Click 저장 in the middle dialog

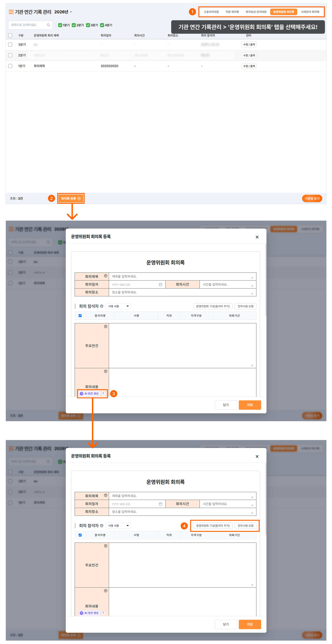250,405
